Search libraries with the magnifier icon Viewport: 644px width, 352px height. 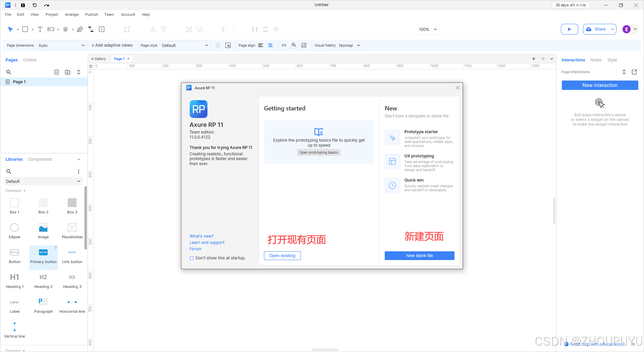9,171
